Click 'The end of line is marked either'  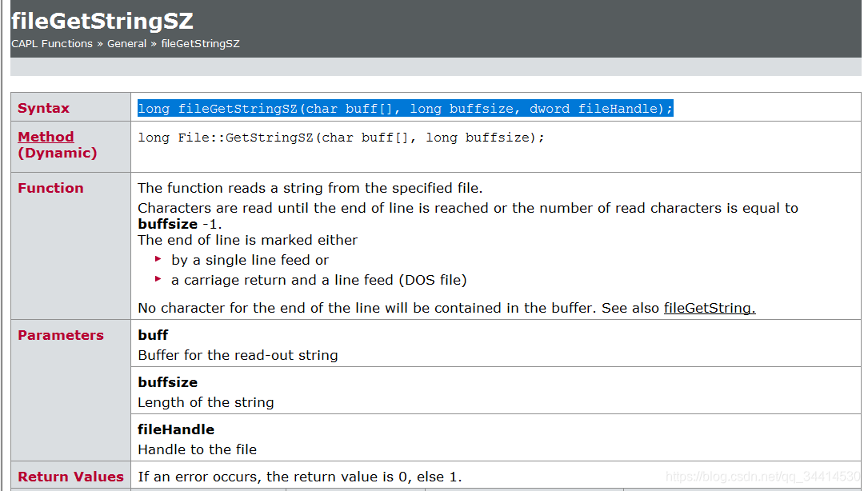[x=247, y=240]
